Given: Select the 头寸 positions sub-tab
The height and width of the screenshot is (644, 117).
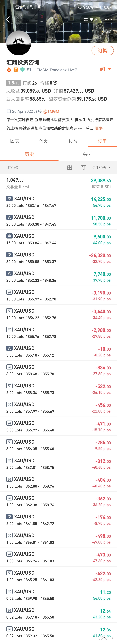Looking at the screenshot, I should coord(88,154).
